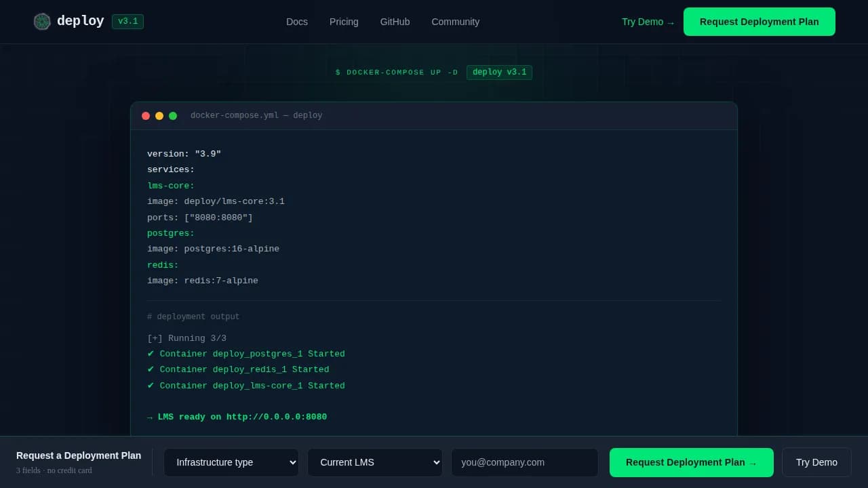Viewport: 868px width, 488px height.
Task: Open the Current LMS dropdown
Action: coord(375,462)
